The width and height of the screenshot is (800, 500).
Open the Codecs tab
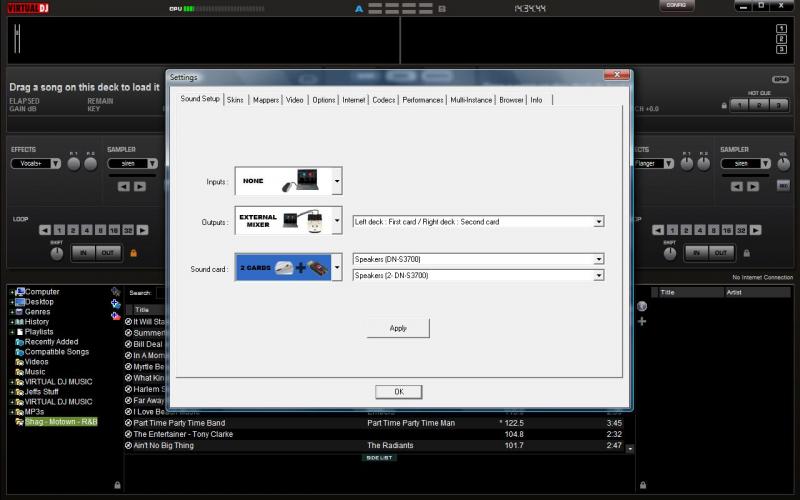384,100
